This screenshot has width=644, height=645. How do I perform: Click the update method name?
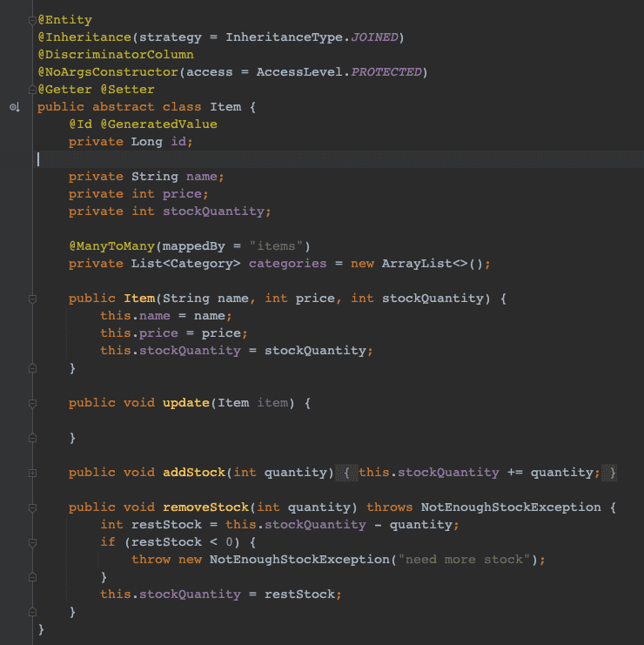[x=186, y=403]
